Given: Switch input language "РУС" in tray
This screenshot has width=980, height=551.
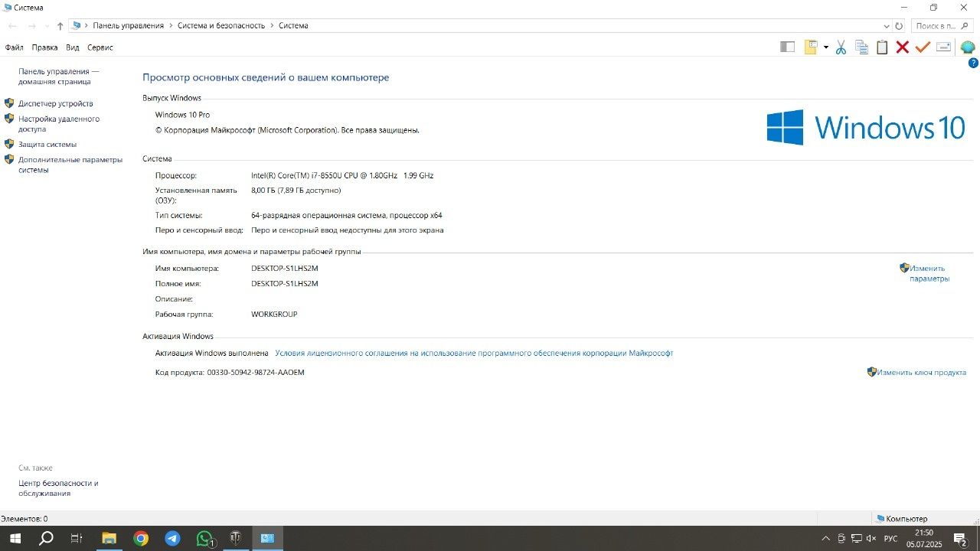Looking at the screenshot, I should tap(890, 539).
